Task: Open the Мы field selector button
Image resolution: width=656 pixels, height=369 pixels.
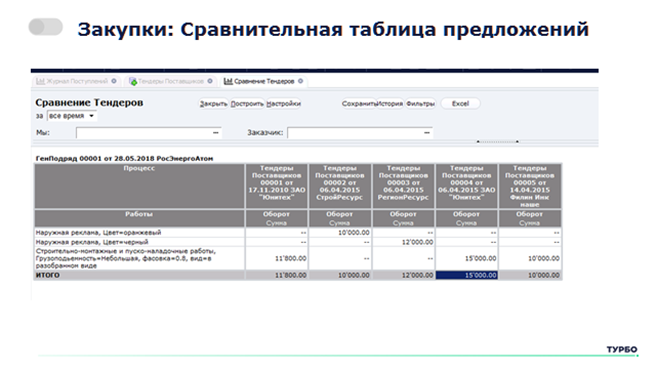Action: pyautogui.click(x=215, y=133)
